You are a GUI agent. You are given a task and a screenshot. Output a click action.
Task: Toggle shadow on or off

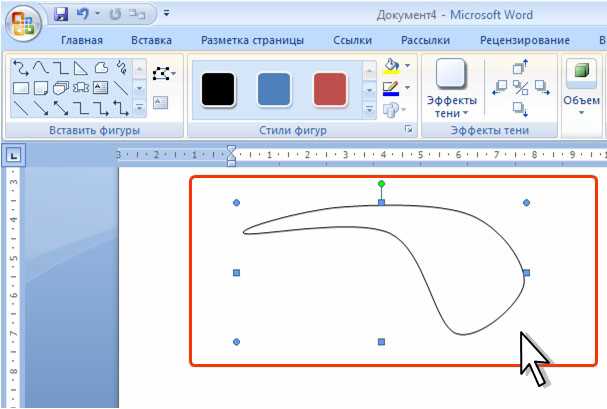coord(519,87)
